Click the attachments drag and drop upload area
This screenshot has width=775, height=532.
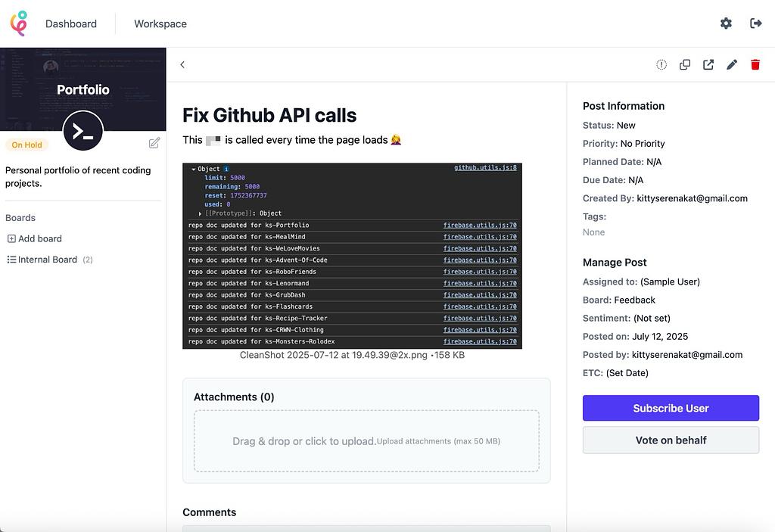[366, 441]
